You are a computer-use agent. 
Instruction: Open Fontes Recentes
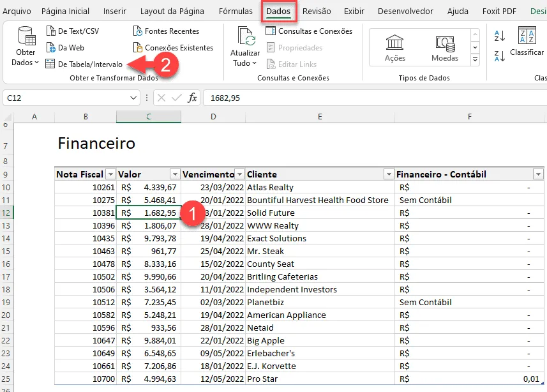166,31
